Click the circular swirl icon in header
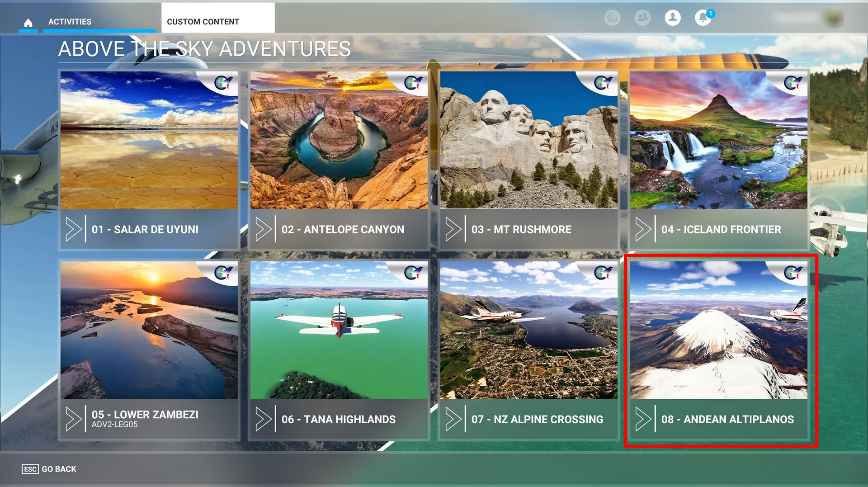Screen dimensions: 868x487 pyautogui.click(x=612, y=18)
